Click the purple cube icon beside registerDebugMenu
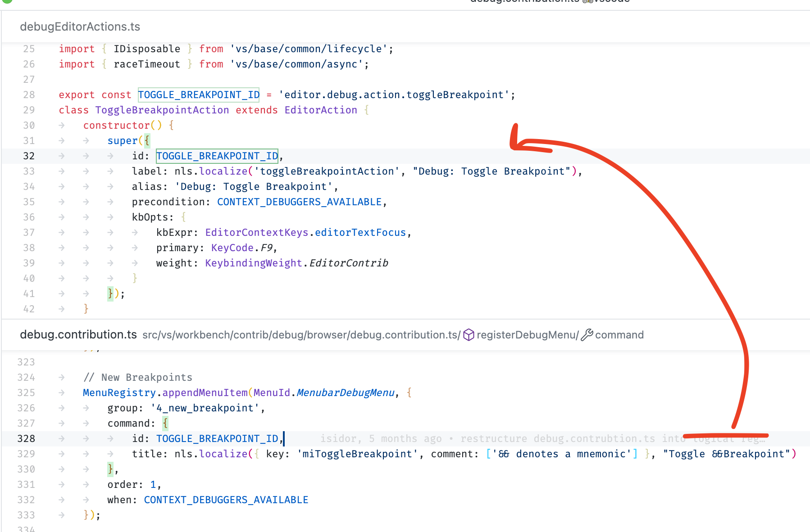 point(469,335)
